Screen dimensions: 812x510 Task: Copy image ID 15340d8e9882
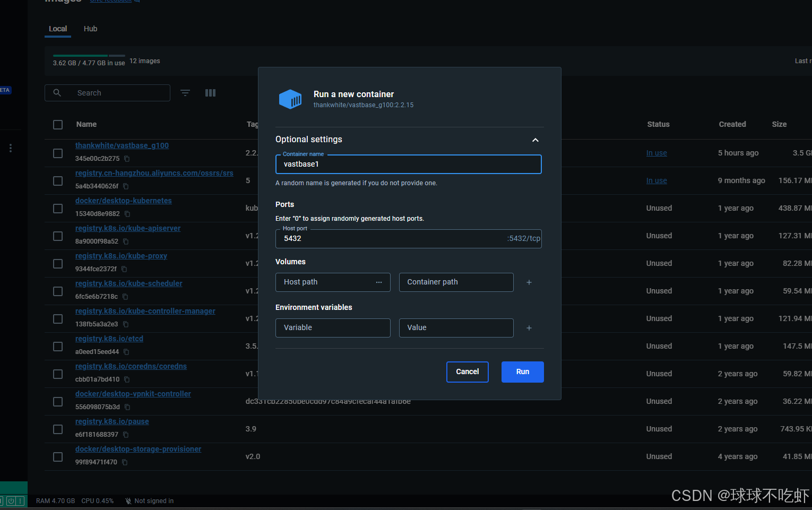(127, 214)
